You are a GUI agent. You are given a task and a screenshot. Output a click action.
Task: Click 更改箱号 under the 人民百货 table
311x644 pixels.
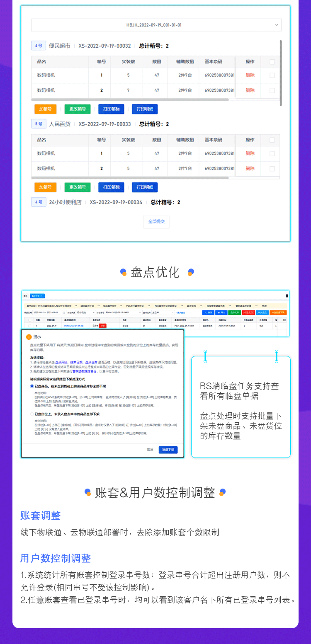click(x=78, y=187)
